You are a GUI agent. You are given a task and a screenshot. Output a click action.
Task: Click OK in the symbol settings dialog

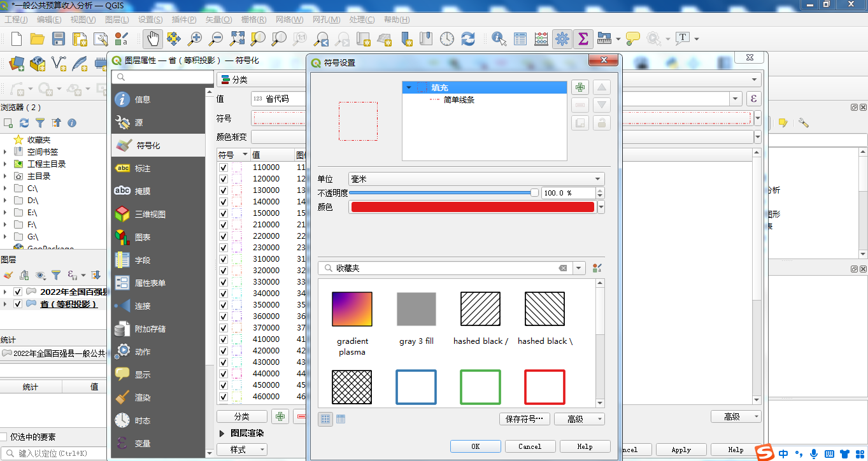(x=476, y=446)
